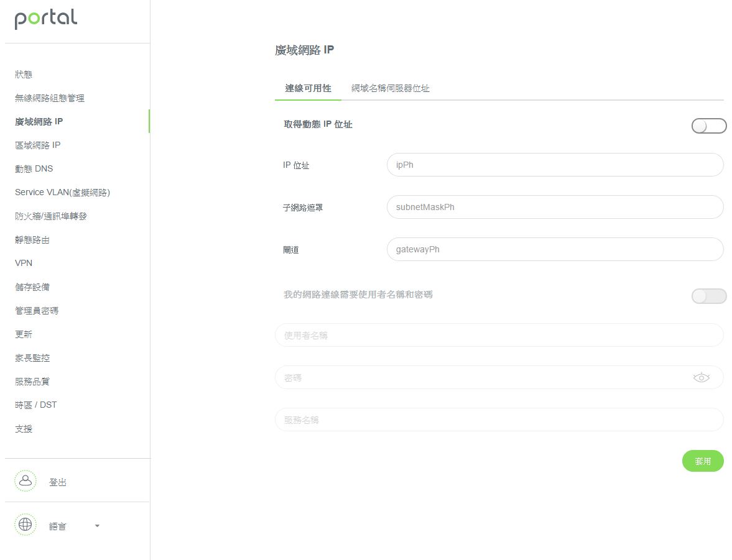The width and height of the screenshot is (732, 560).
Task: Open 支援 page
Action: (24, 429)
